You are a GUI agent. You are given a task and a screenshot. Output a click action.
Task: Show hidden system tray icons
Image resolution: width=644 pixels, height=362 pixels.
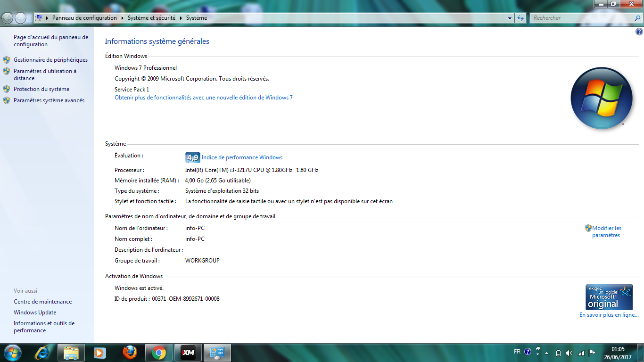[x=547, y=353]
